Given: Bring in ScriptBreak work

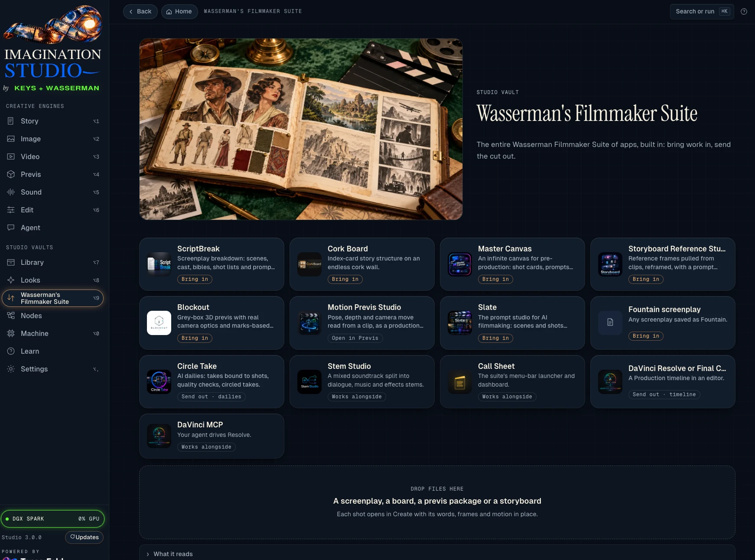Looking at the screenshot, I should coord(195,280).
